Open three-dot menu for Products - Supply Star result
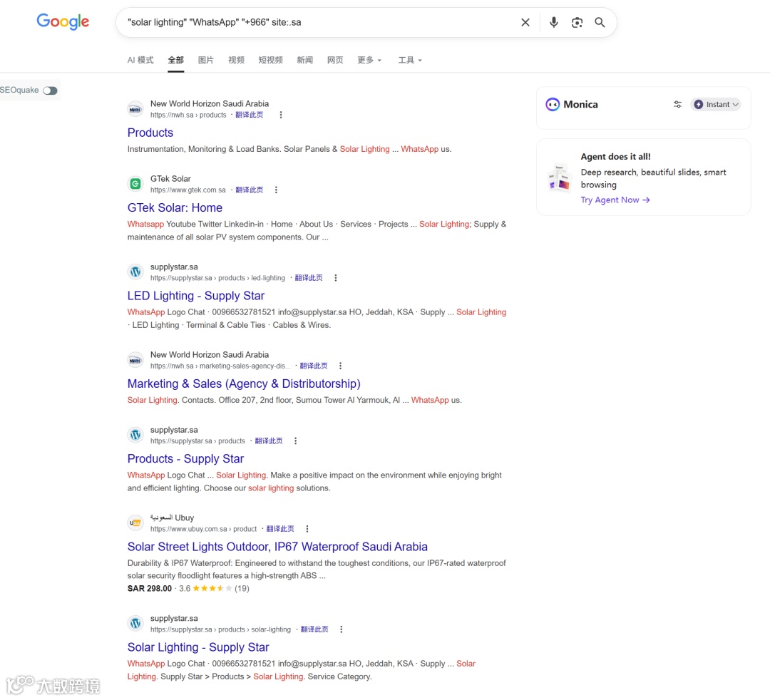The width and height of the screenshot is (770, 700). coord(295,441)
